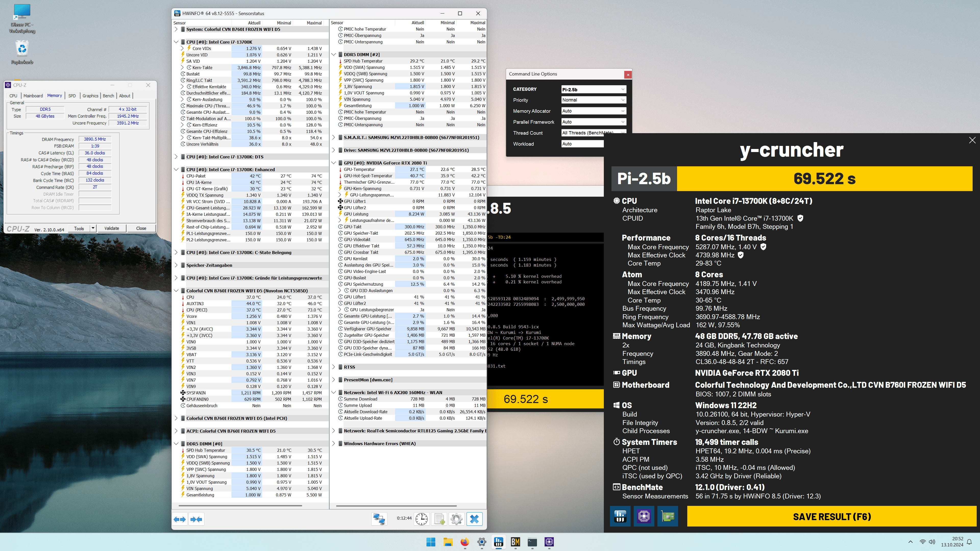Open notifications bell in system tray
The image size is (980, 551).
click(x=969, y=542)
